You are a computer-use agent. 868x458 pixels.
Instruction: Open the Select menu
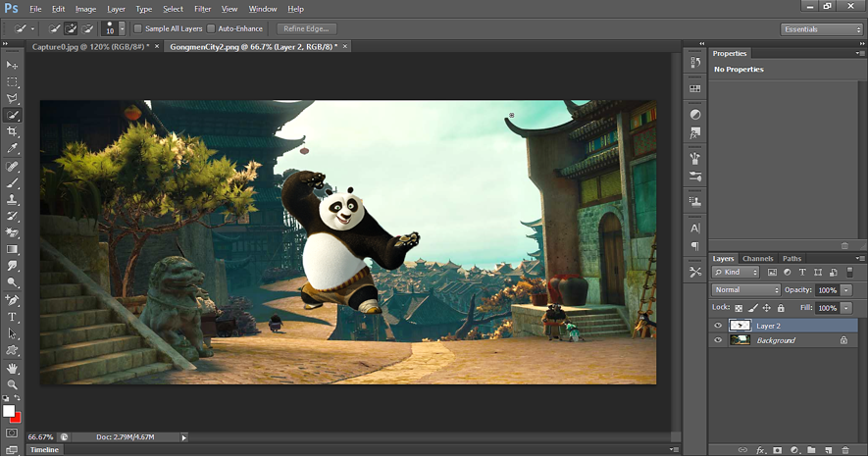pyautogui.click(x=173, y=9)
